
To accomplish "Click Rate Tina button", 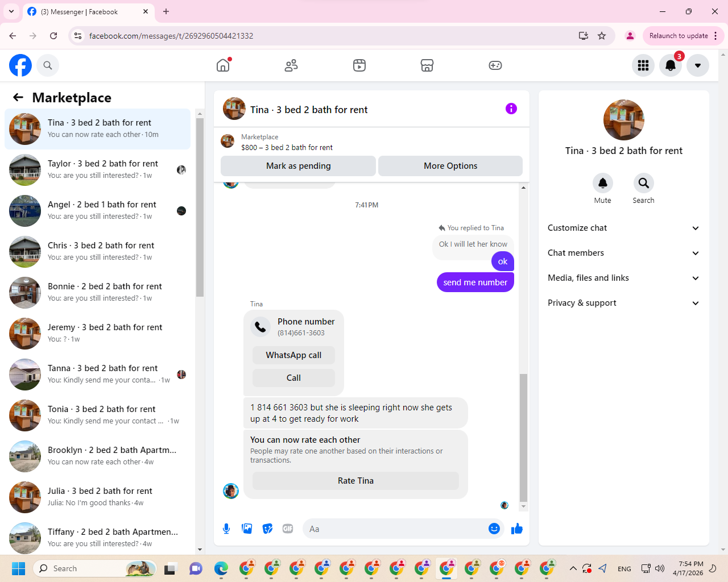I will [355, 481].
